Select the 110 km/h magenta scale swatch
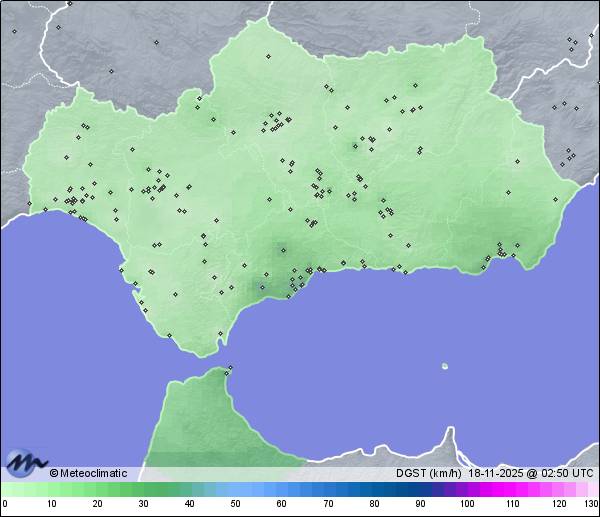Viewport: 600px width, 517px height. (512, 490)
